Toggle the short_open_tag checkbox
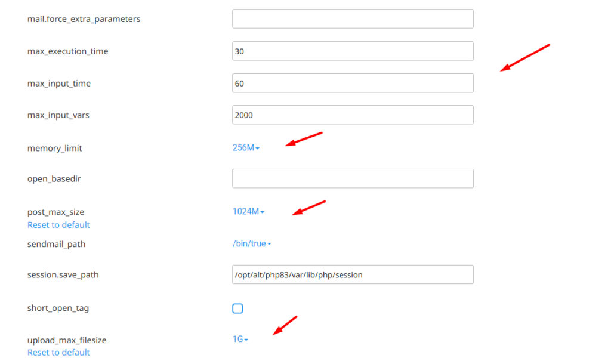The image size is (611, 364). (x=237, y=309)
